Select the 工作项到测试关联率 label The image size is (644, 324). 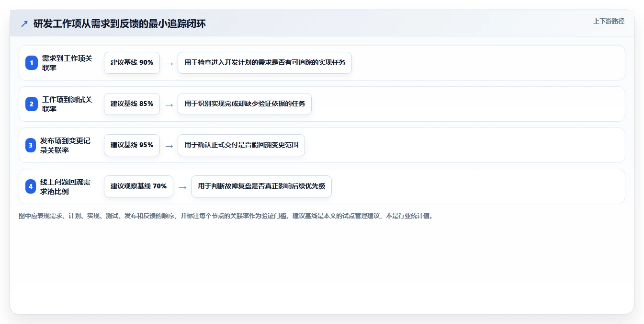67,104
